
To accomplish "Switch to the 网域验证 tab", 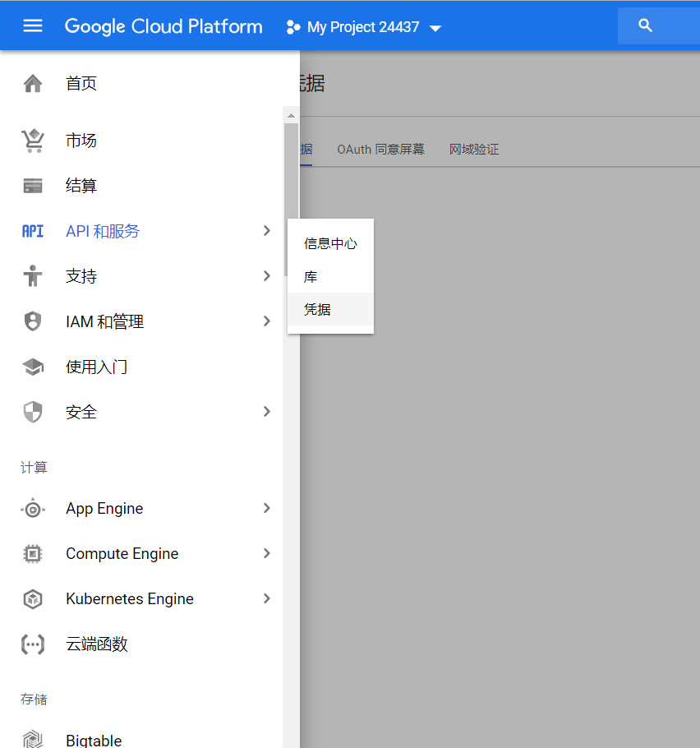I will [x=474, y=150].
